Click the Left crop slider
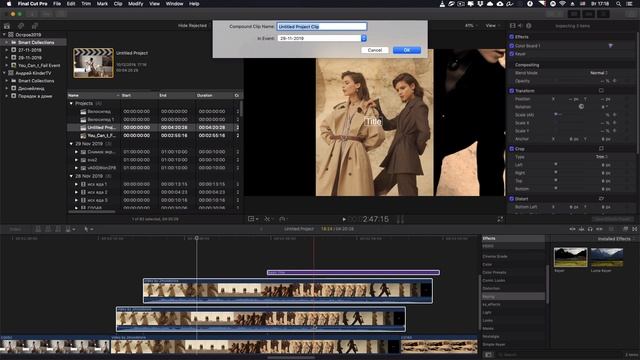Viewport: 640px width, 360px height. 556,164
